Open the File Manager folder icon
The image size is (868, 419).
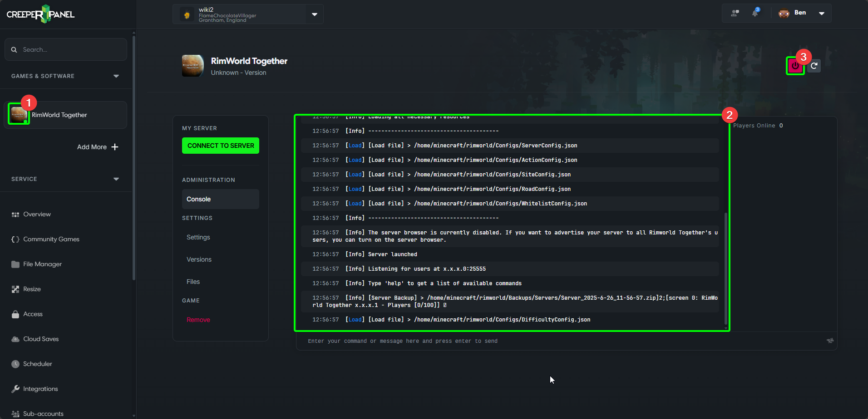coord(15,264)
